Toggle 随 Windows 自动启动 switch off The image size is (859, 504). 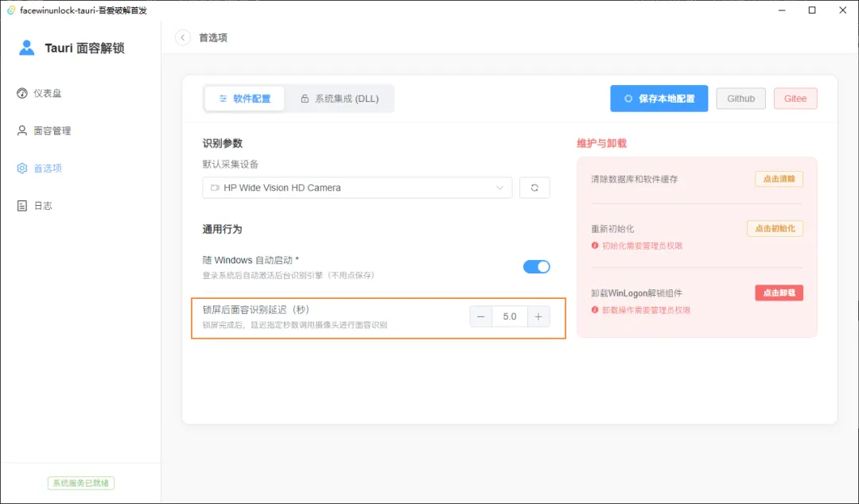[x=536, y=267]
